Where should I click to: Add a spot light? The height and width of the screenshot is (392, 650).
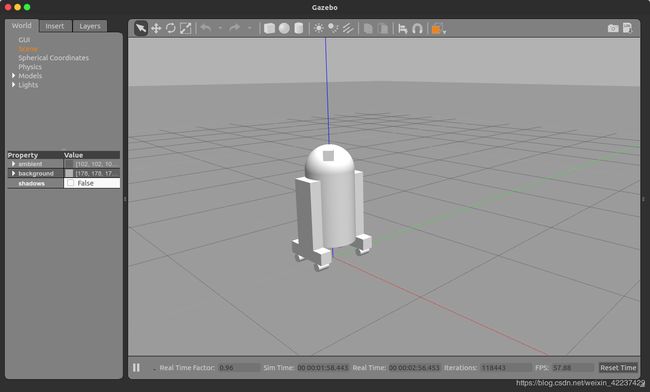333,28
